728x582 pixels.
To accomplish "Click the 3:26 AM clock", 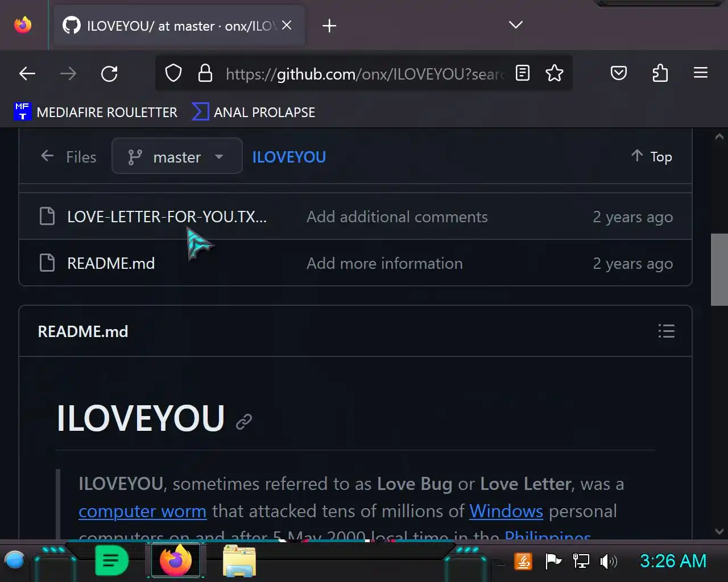I will (x=673, y=561).
